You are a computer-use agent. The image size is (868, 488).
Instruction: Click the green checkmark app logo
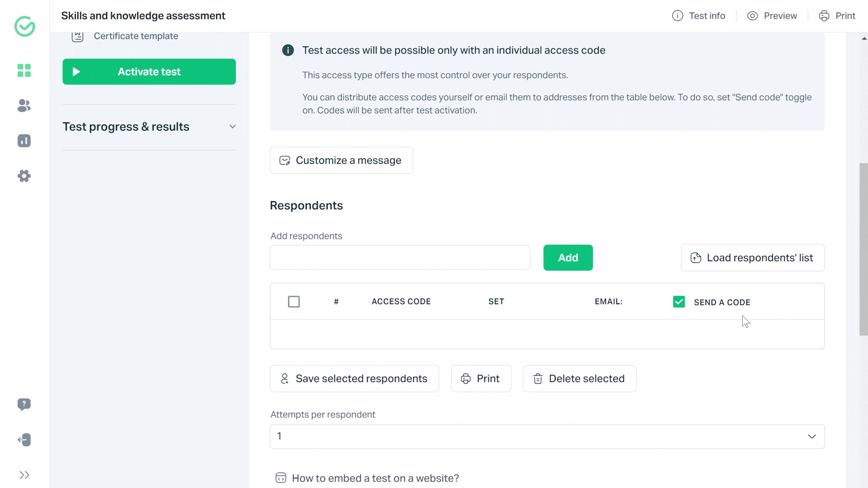coord(25,26)
